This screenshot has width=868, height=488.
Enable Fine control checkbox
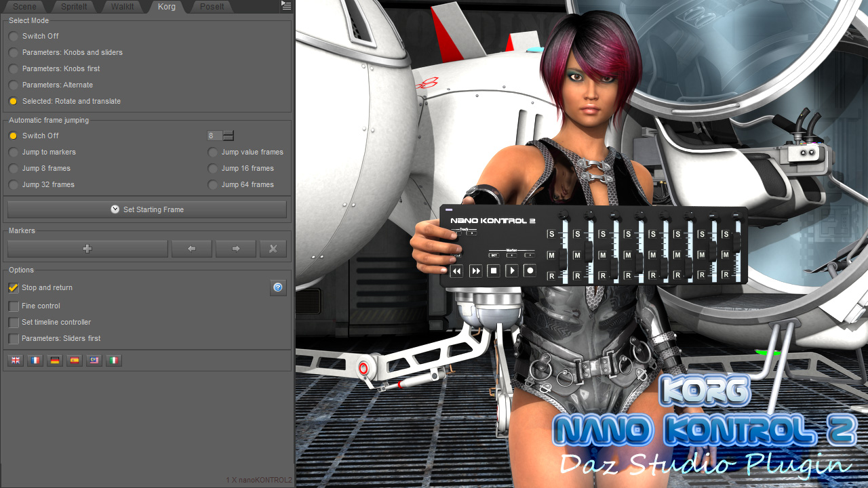click(34, 306)
